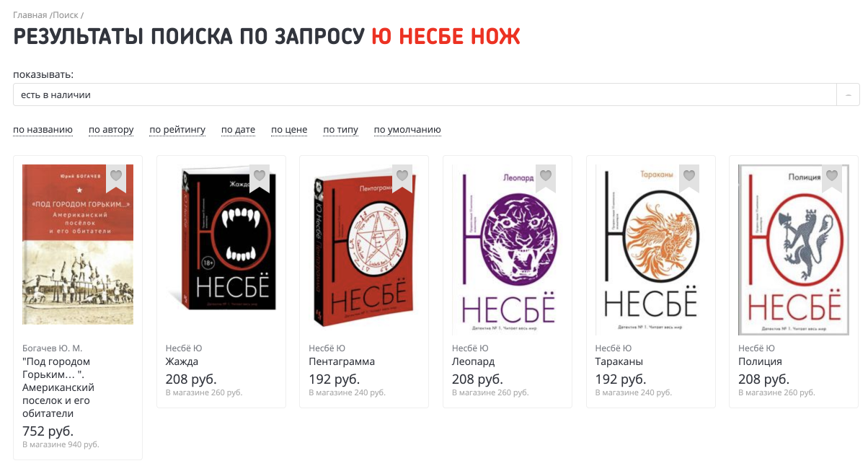Open the availability filter dropdown arrow
The height and width of the screenshot is (466, 868).
[848, 94]
